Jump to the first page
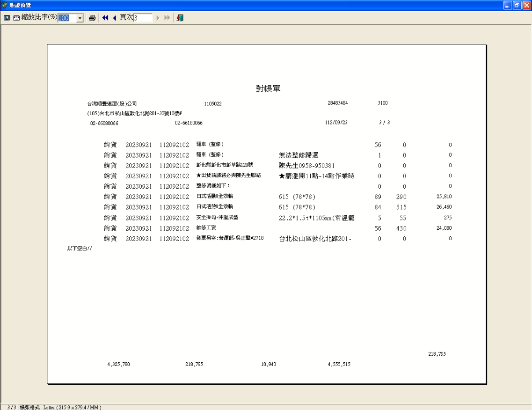The height and width of the screenshot is (410, 532). tap(105, 18)
